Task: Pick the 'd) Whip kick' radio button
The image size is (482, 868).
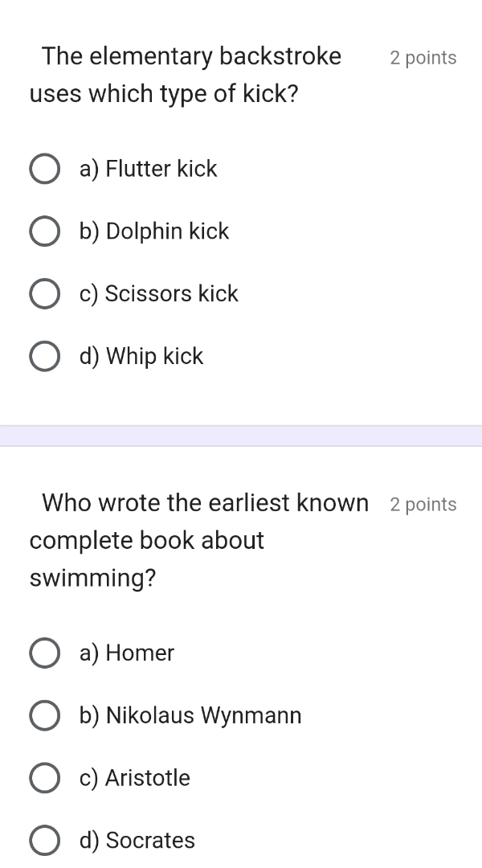Action: coord(44,357)
